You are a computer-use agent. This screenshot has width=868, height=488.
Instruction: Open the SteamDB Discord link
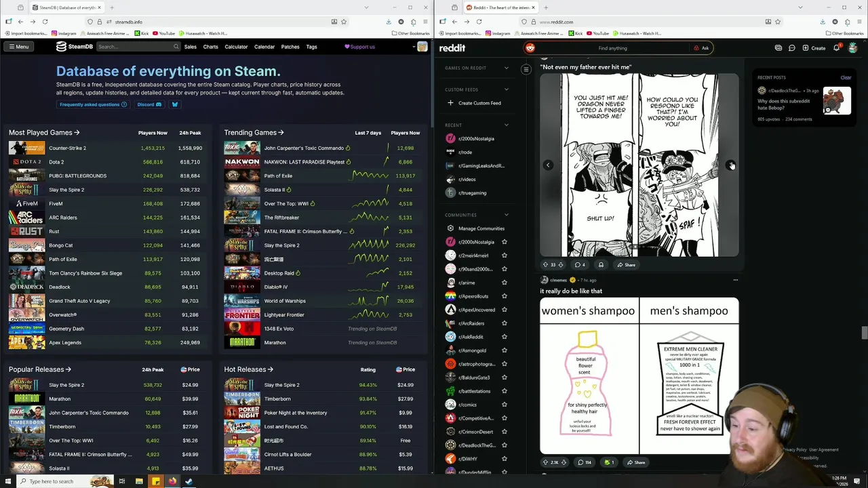pyautogui.click(x=149, y=104)
